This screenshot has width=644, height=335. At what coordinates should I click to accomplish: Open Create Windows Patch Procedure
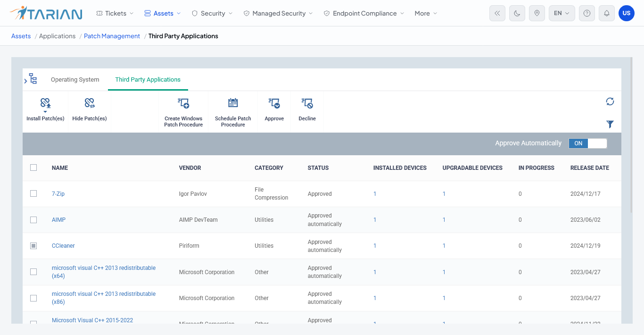(x=183, y=112)
